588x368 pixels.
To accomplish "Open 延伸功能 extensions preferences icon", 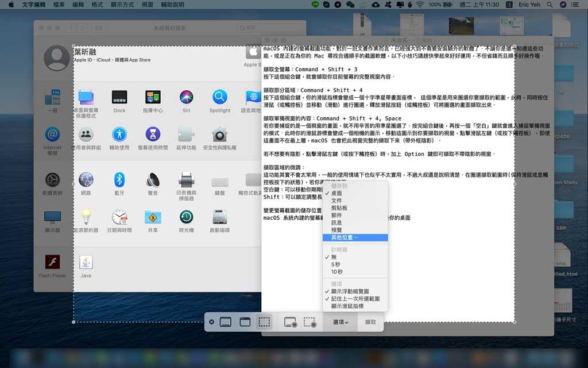I will [x=187, y=135].
